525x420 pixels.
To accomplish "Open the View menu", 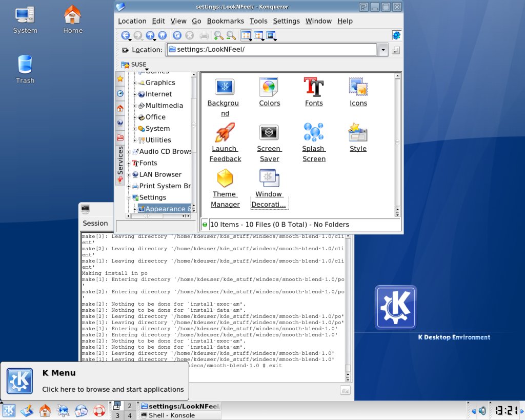I will point(178,21).
